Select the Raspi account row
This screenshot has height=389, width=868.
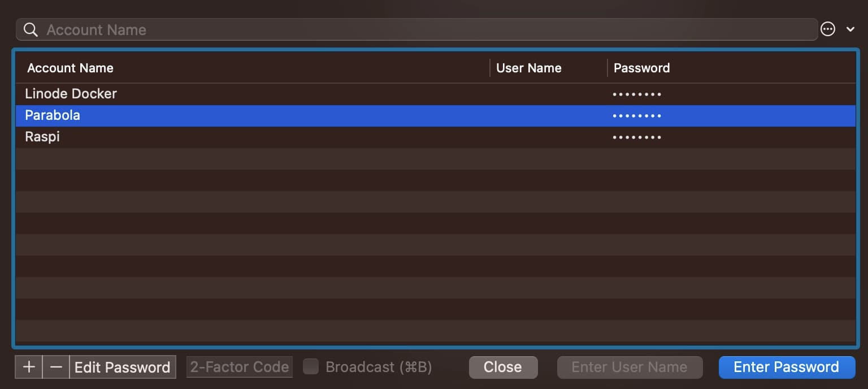click(x=435, y=137)
